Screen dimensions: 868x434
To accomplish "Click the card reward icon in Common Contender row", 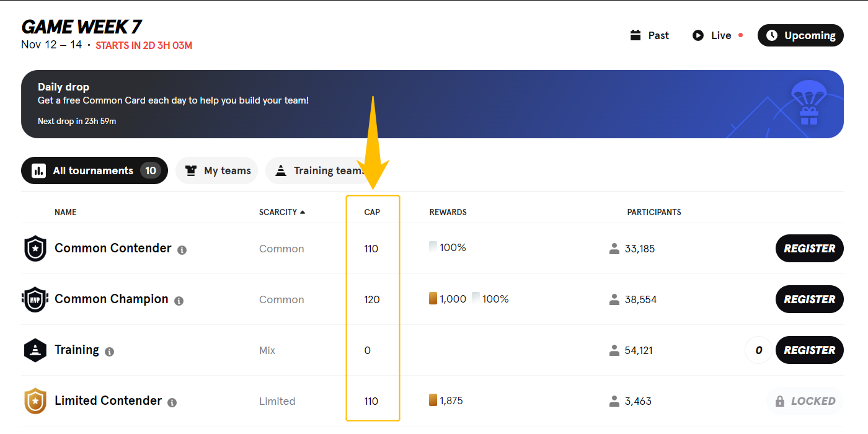I will tap(433, 247).
